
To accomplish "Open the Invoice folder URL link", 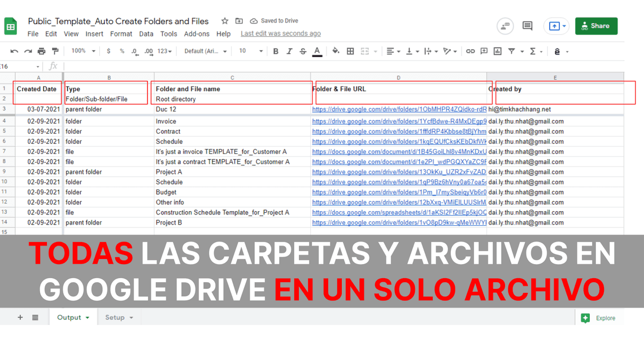I will coord(399,121).
